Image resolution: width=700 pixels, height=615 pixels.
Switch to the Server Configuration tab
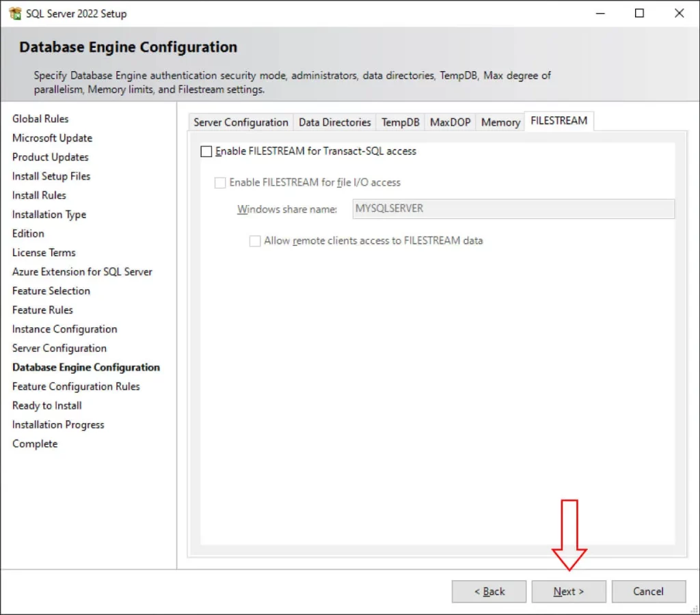(240, 122)
